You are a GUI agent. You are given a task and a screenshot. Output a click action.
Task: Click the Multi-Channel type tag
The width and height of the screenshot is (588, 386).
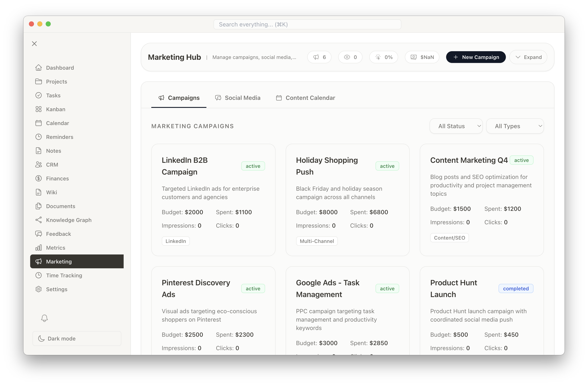pyautogui.click(x=317, y=241)
